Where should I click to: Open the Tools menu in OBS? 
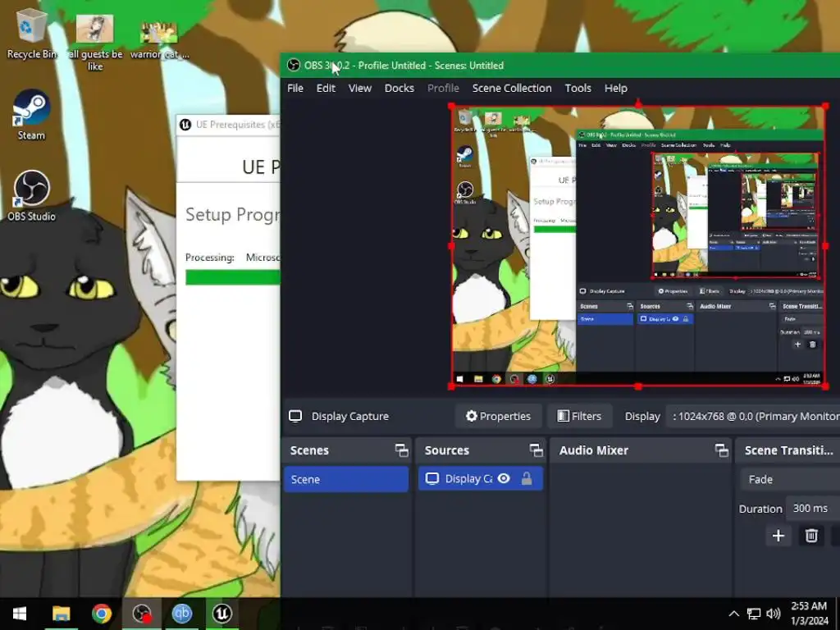(578, 89)
